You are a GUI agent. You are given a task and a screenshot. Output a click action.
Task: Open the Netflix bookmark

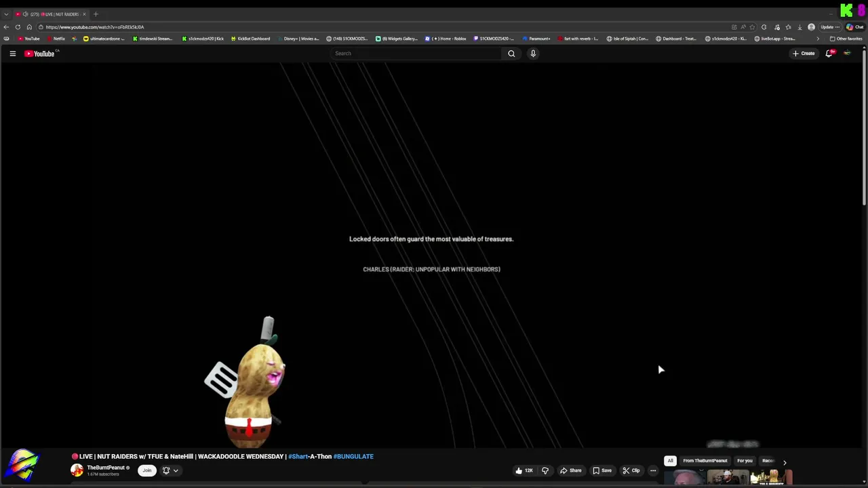click(x=56, y=39)
